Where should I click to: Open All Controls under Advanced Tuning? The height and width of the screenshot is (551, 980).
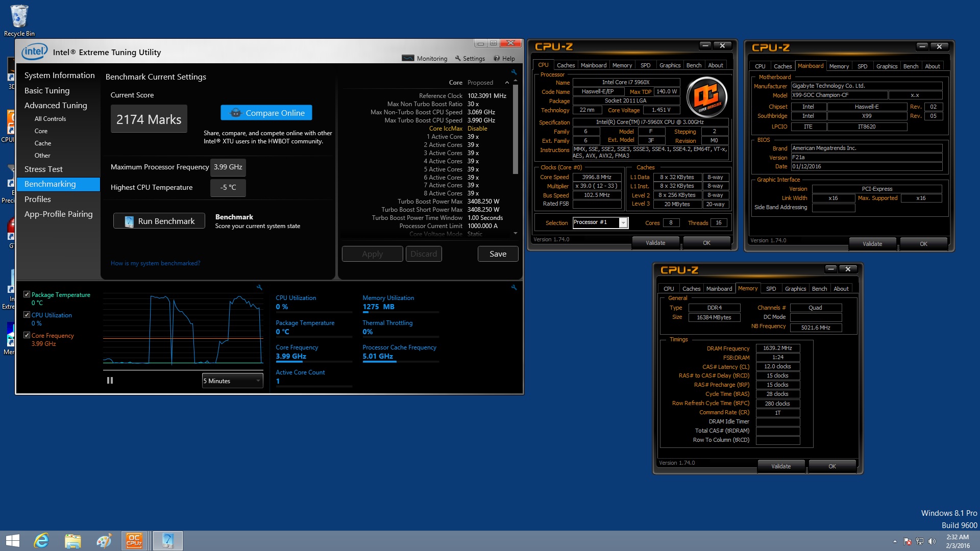point(50,118)
